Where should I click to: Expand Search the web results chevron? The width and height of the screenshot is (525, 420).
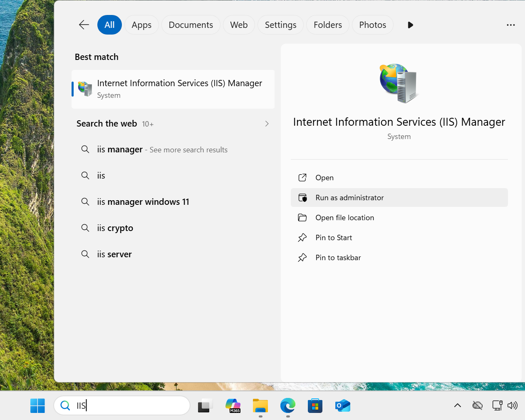click(267, 124)
